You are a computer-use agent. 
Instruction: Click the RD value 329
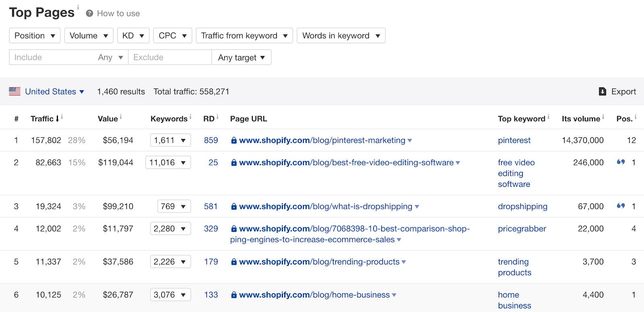click(x=211, y=228)
